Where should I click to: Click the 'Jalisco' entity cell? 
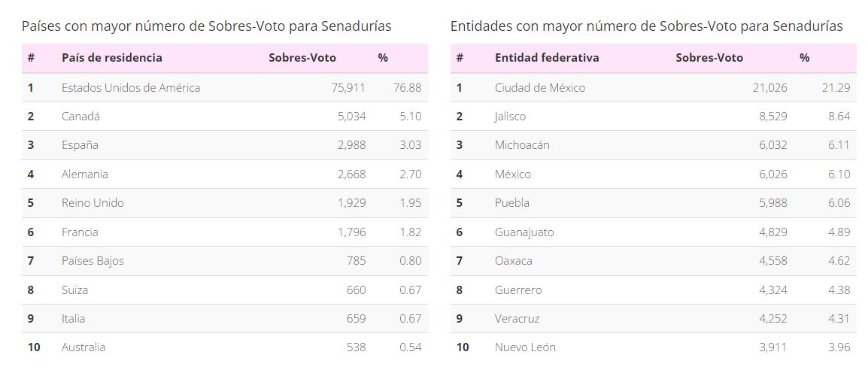510,117
